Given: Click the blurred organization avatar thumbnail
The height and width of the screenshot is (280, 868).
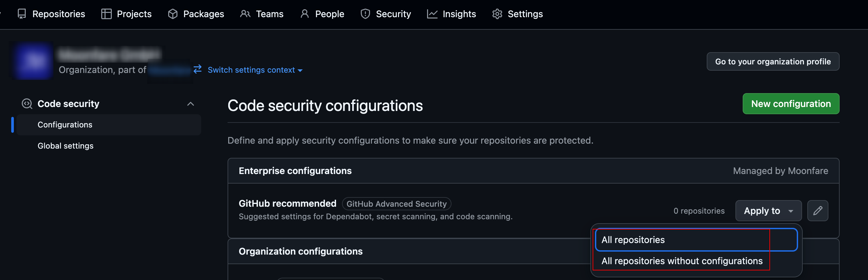Looking at the screenshot, I should coord(33,61).
